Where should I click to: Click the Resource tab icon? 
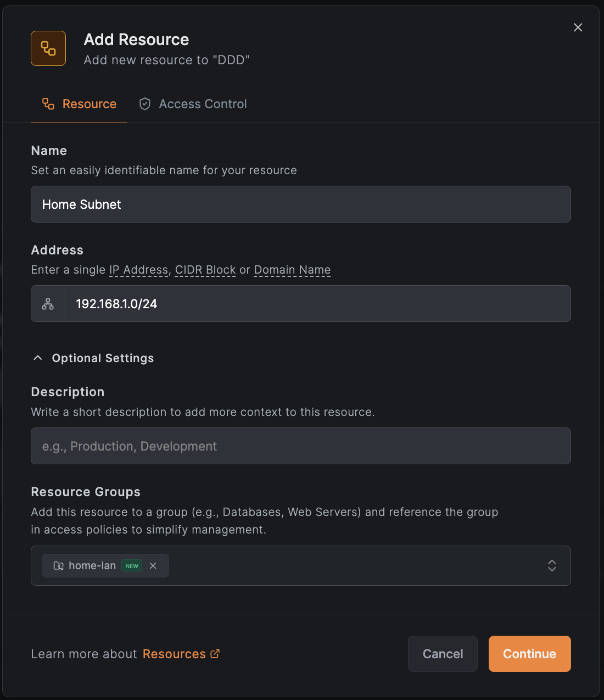(x=48, y=104)
